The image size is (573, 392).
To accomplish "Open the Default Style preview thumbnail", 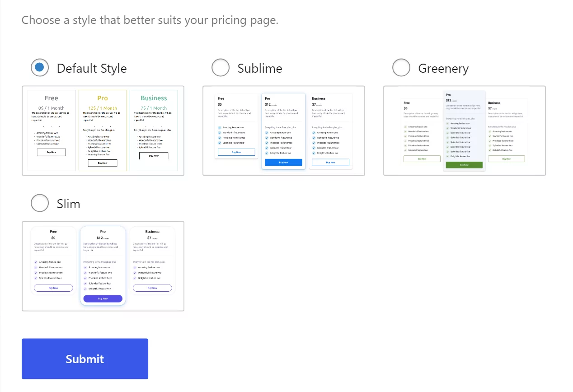I will [103, 131].
